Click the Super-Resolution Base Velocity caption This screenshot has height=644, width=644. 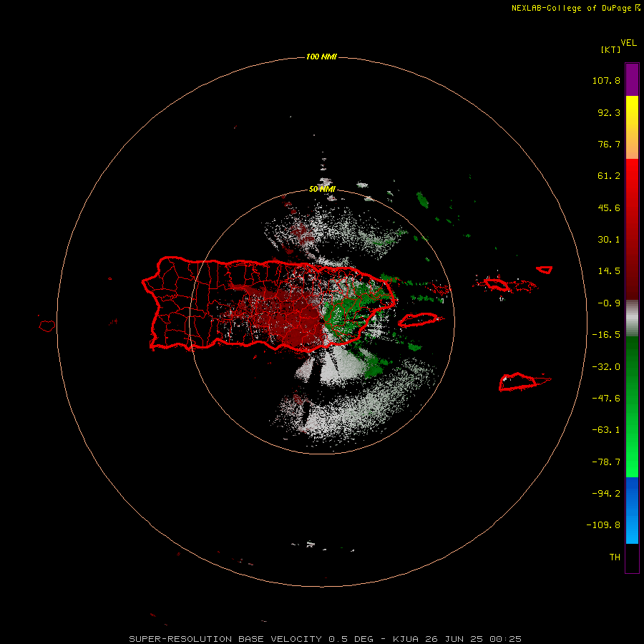[x=326, y=639]
